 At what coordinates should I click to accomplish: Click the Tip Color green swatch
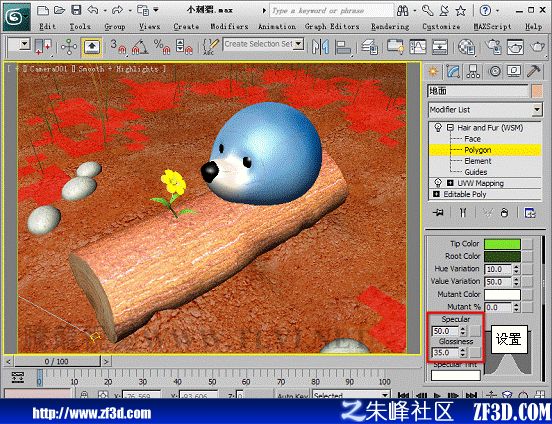point(502,244)
